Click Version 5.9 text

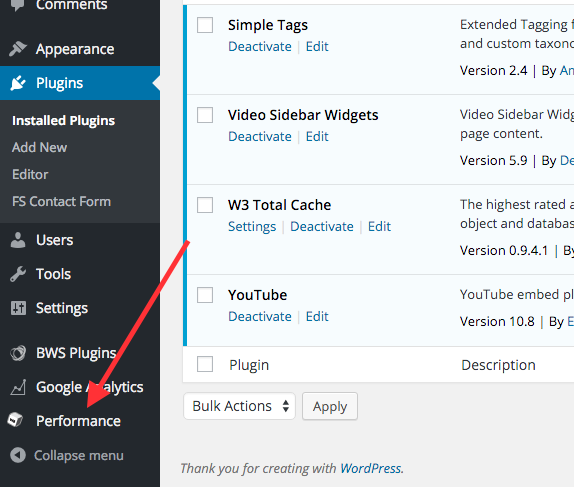[493, 160]
